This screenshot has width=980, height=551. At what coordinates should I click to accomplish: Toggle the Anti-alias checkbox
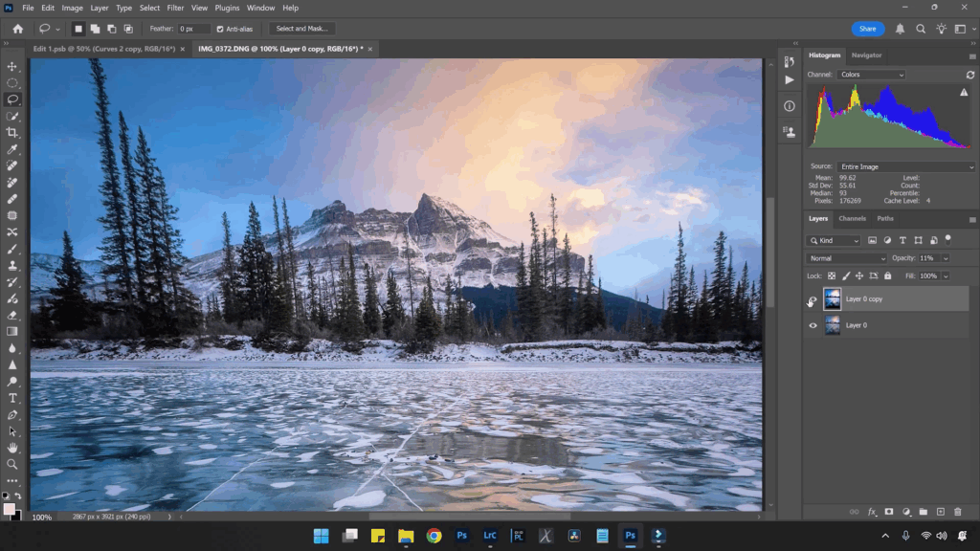coord(221,29)
